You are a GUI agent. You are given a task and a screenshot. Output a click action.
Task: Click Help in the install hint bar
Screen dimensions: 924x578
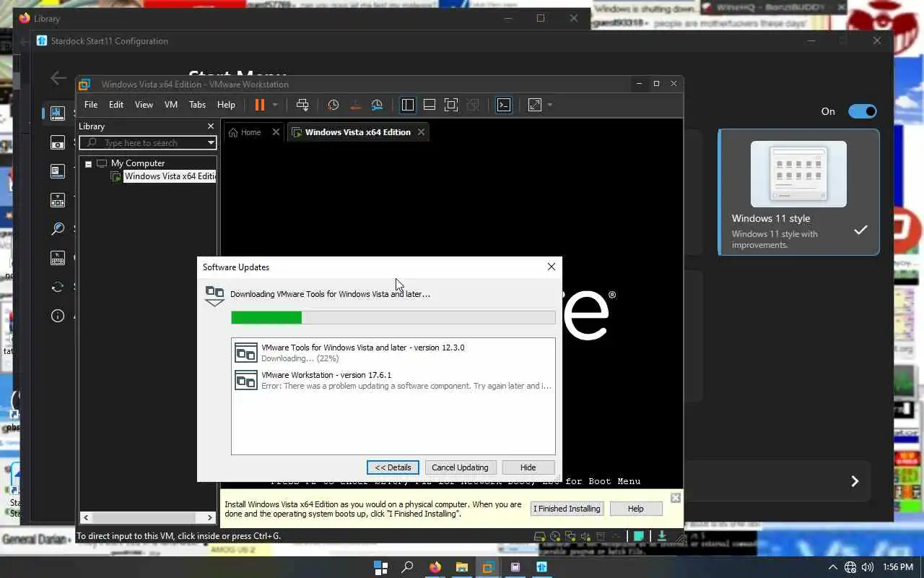pyautogui.click(x=635, y=509)
